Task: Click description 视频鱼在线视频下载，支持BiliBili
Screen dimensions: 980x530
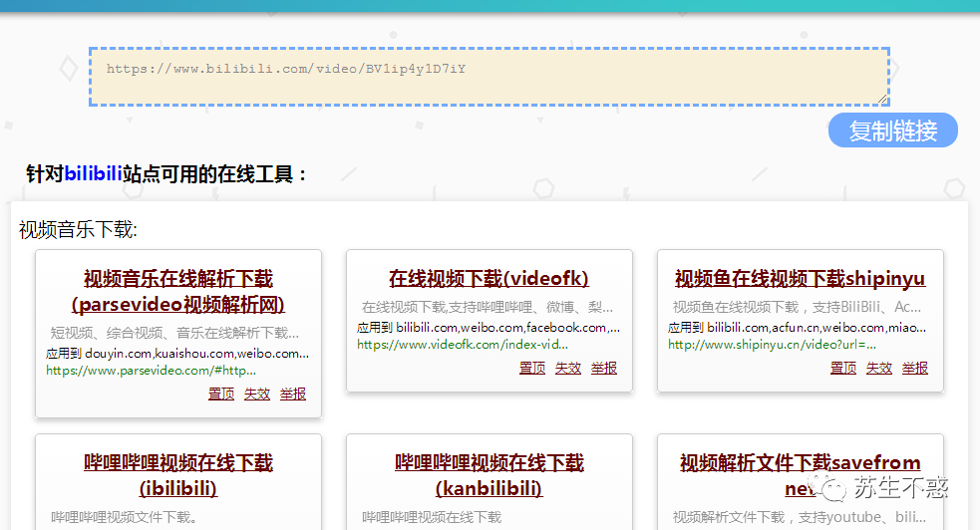Action: pyautogui.click(x=797, y=307)
